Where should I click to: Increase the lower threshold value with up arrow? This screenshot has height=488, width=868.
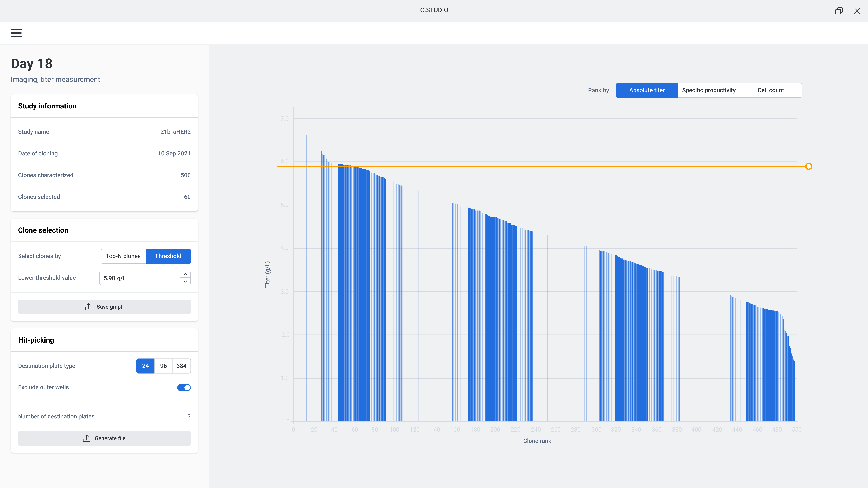coord(185,274)
